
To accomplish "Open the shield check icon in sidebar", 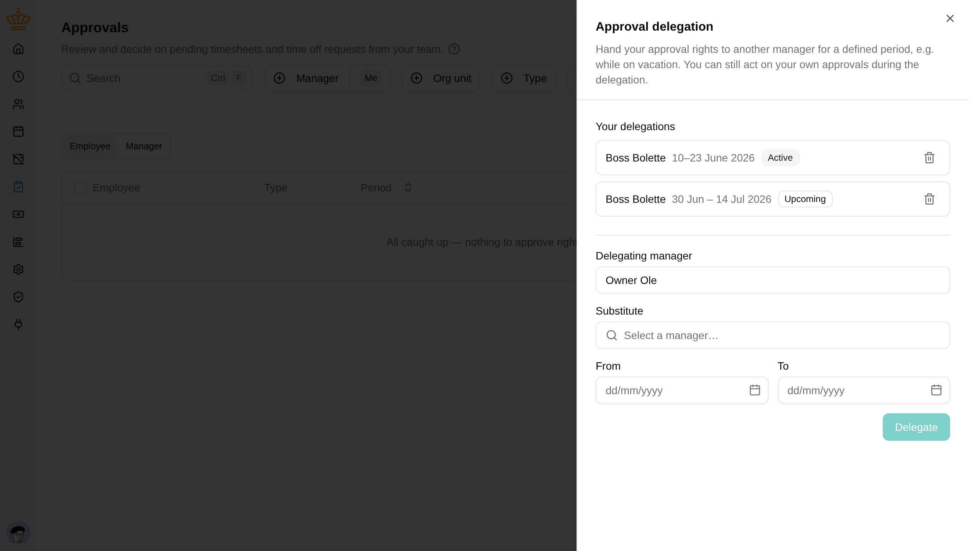I will click(18, 297).
